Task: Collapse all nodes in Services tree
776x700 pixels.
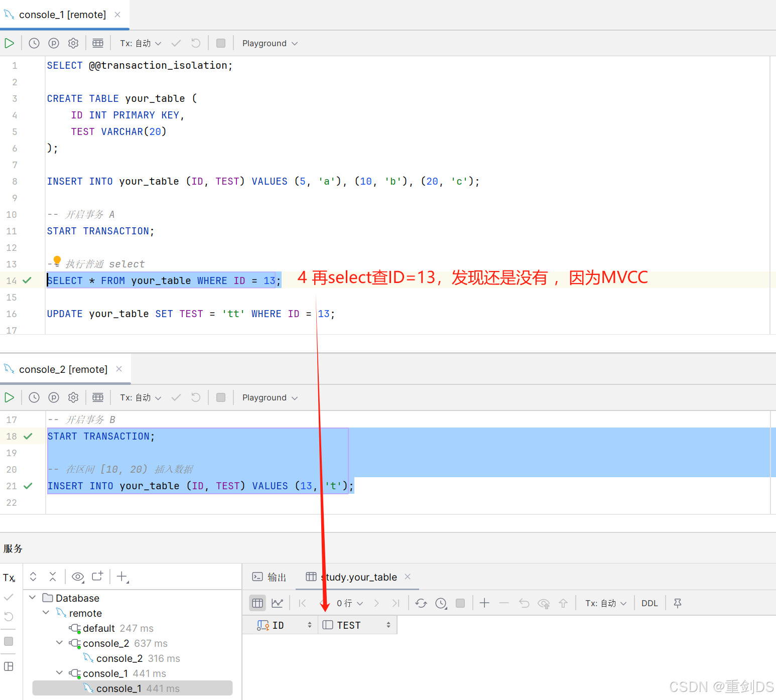Action: tap(53, 577)
